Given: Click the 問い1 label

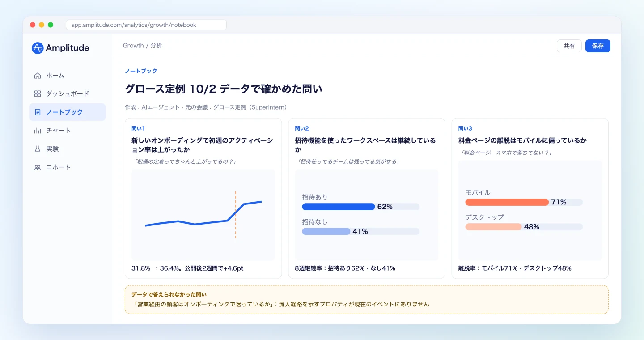Looking at the screenshot, I should pos(138,128).
